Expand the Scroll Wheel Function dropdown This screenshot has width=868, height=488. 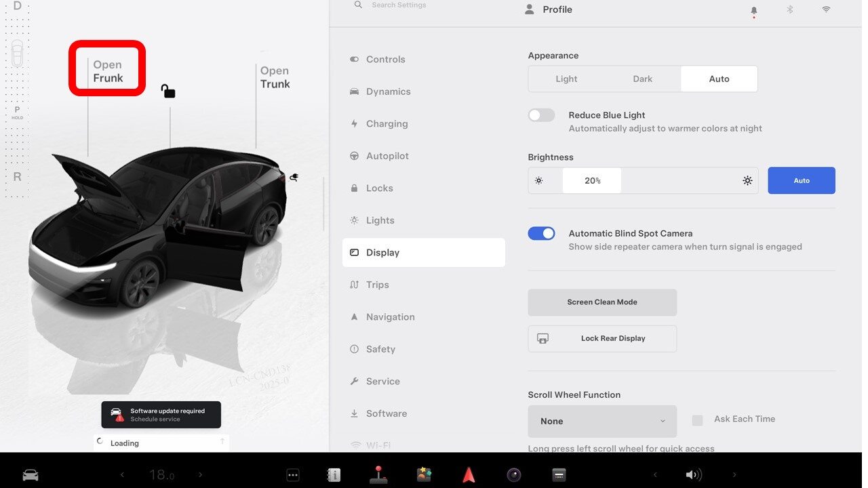(601, 421)
